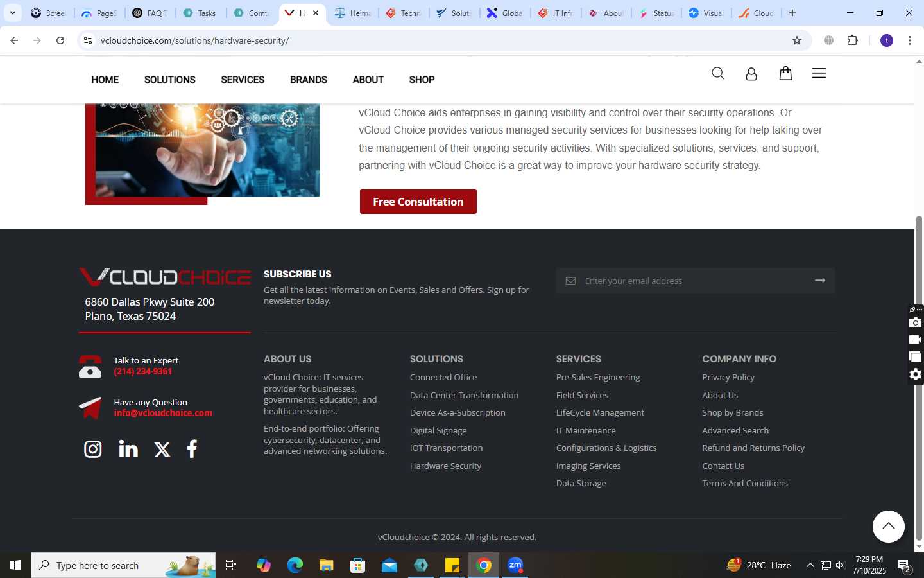Bookmark this page with the star icon
This screenshot has height=578, width=924.
(x=797, y=40)
